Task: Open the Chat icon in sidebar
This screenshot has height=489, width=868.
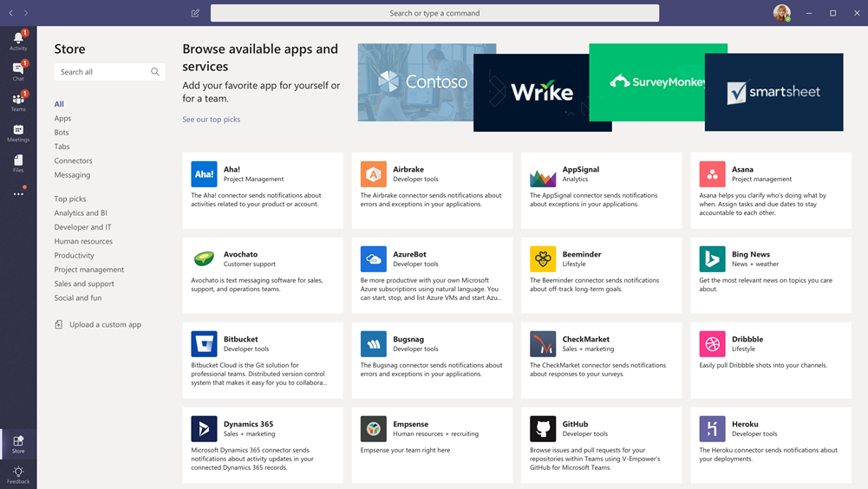Action: pyautogui.click(x=17, y=70)
